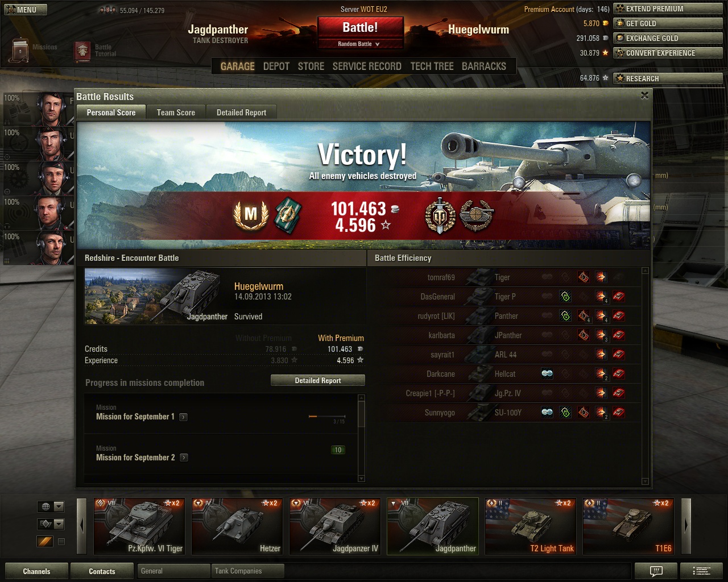Open the Random Battle type dropdown
728x582 pixels.
pyautogui.click(x=359, y=44)
